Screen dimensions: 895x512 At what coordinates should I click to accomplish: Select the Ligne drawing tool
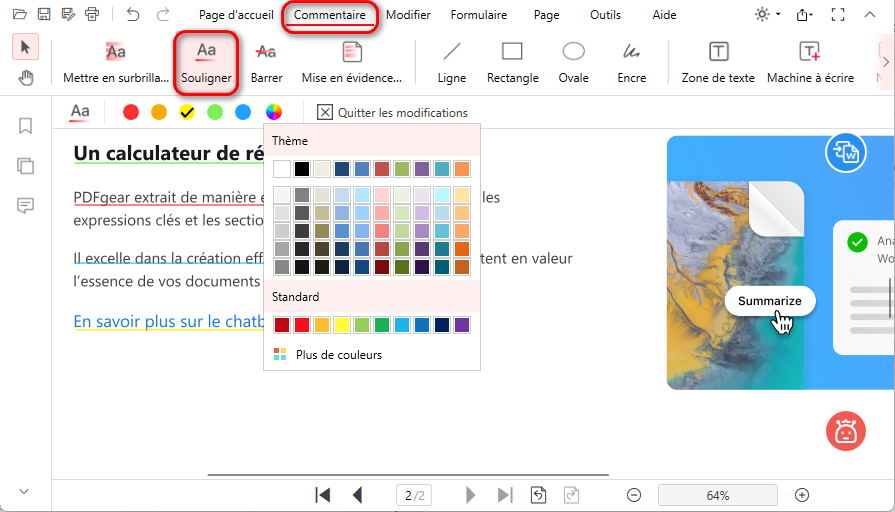click(x=451, y=63)
